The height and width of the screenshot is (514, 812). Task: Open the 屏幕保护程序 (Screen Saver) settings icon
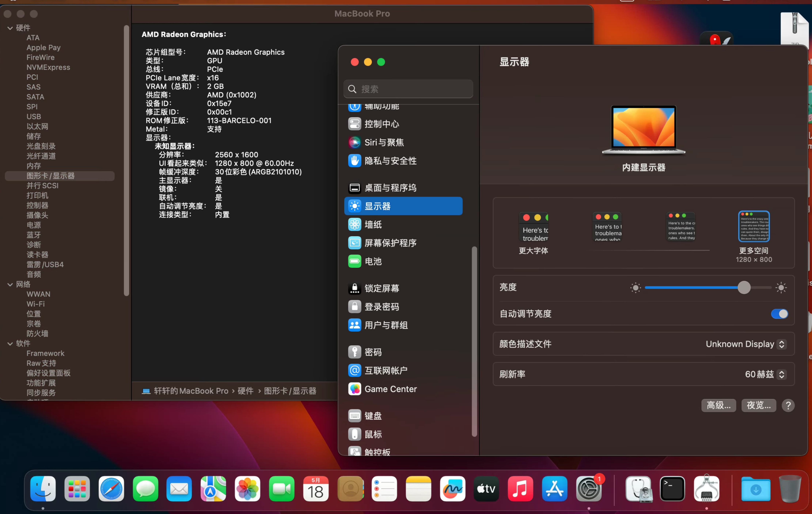(355, 243)
